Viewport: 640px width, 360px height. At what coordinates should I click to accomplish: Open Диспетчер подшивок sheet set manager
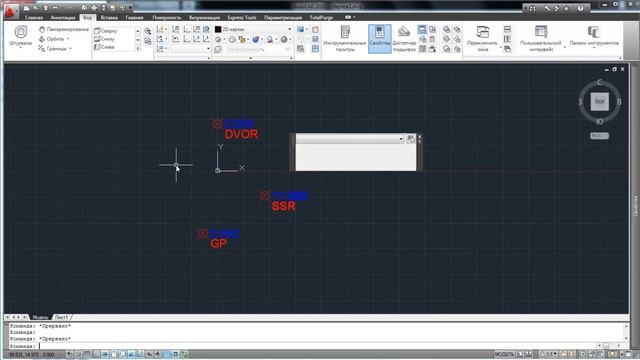(x=404, y=38)
